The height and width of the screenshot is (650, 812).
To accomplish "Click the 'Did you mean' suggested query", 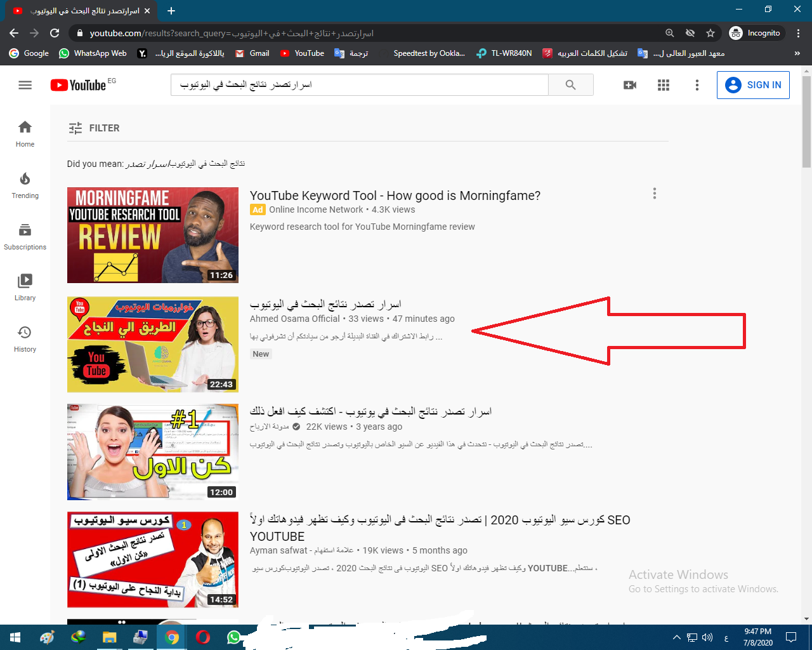I will [x=185, y=164].
